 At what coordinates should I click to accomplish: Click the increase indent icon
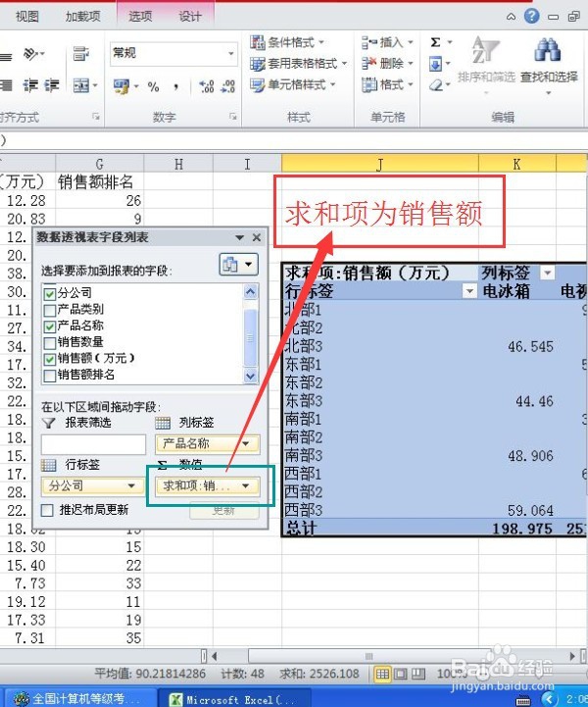(x=51, y=85)
